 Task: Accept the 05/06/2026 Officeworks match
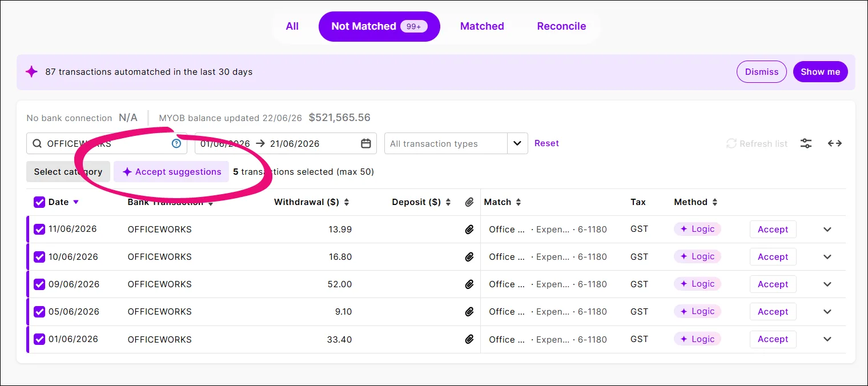pyautogui.click(x=773, y=312)
